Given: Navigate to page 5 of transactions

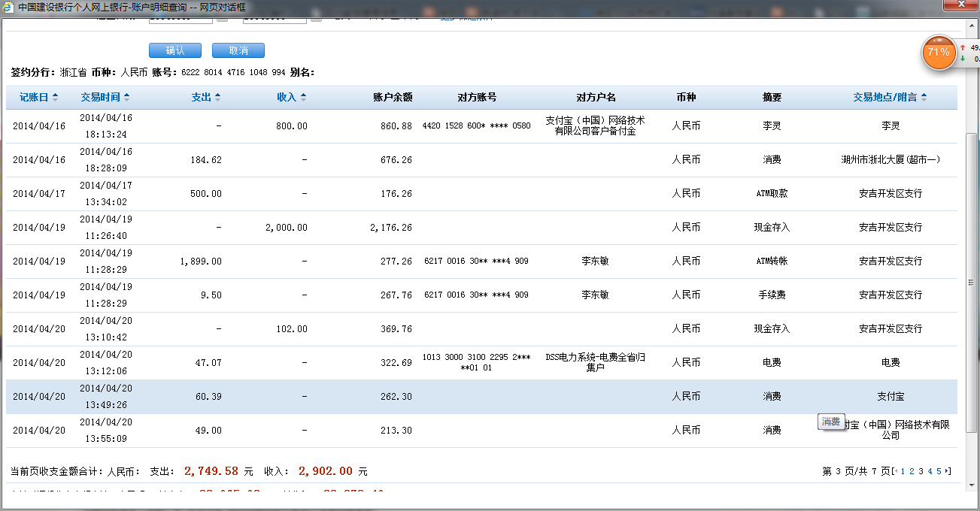Looking at the screenshot, I should pos(939,471).
